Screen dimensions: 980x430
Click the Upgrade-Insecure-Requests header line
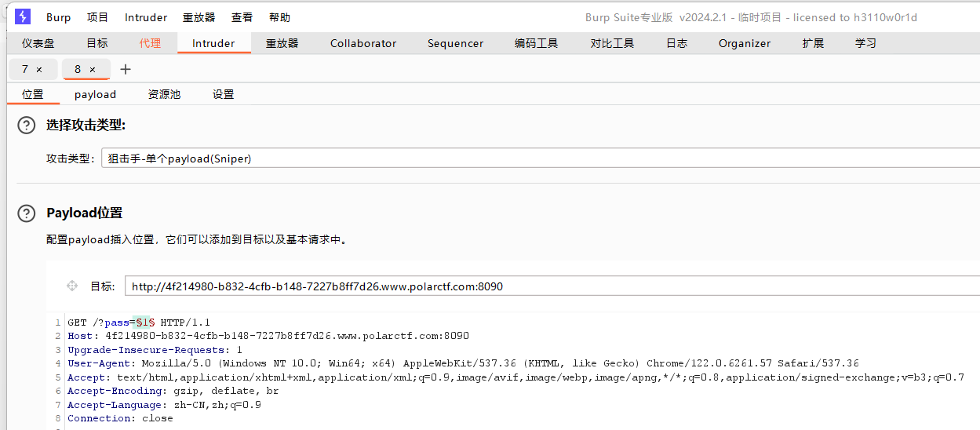click(x=155, y=349)
